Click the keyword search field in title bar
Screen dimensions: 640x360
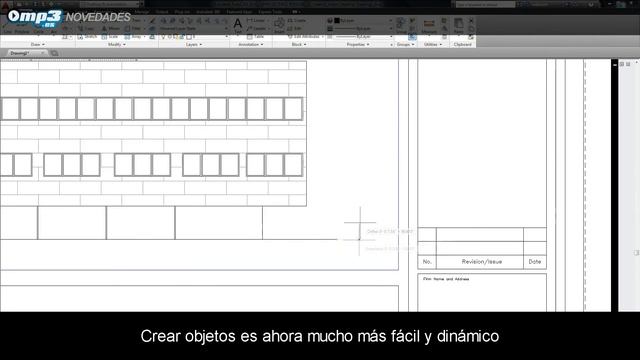[485, 4]
